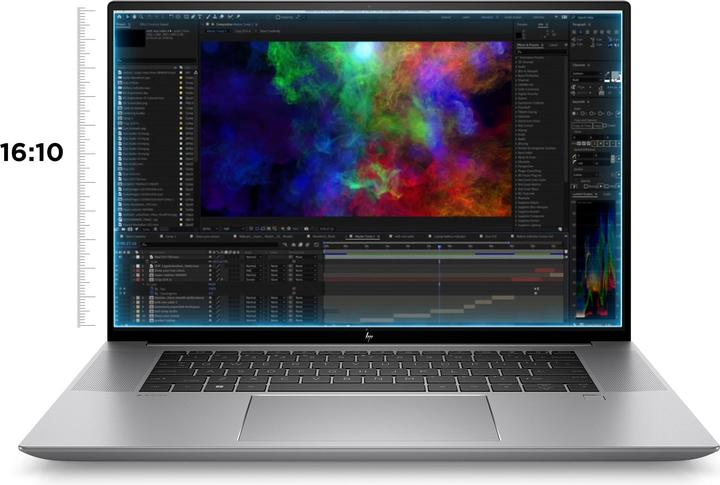Select the active Master Comp timeline tab
The height and width of the screenshot is (485, 720).
363,236
